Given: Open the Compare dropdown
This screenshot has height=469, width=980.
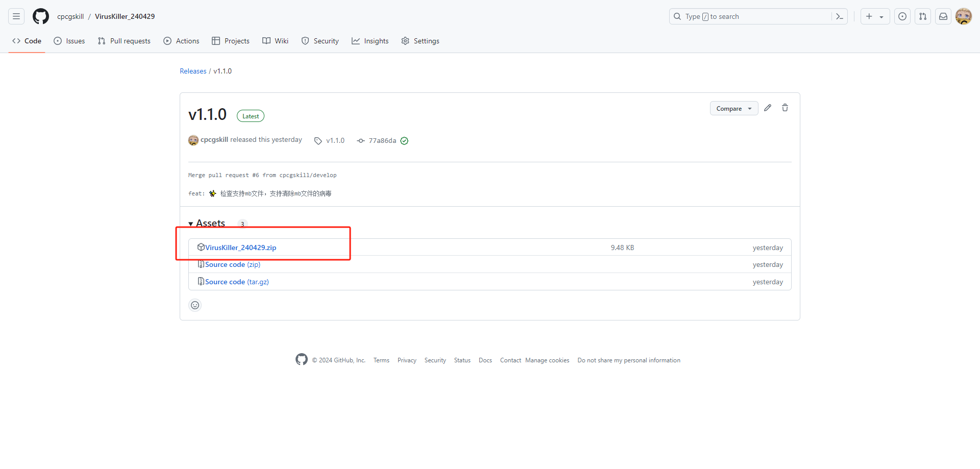Looking at the screenshot, I should (734, 108).
